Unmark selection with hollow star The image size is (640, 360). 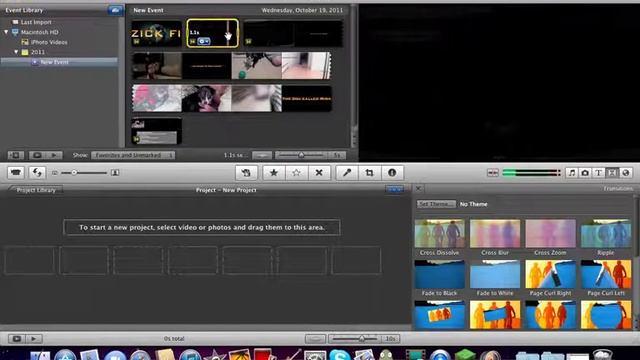296,173
